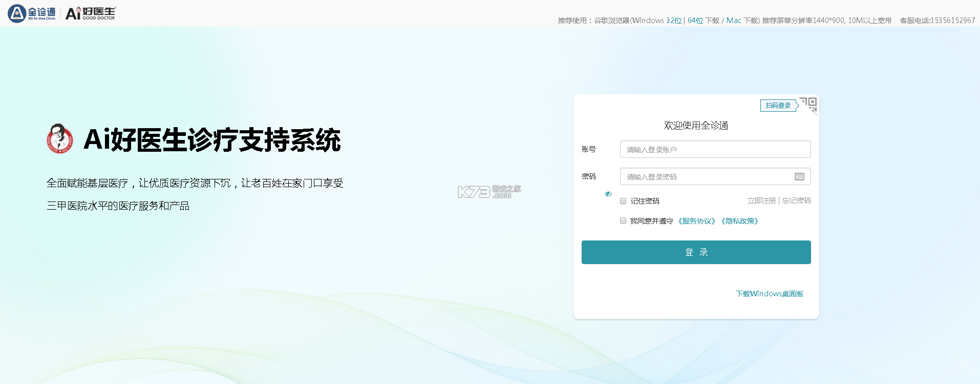Viewport: 980px width, 384px height.
Task: Download Chrome Mac version
Action: pos(734,21)
